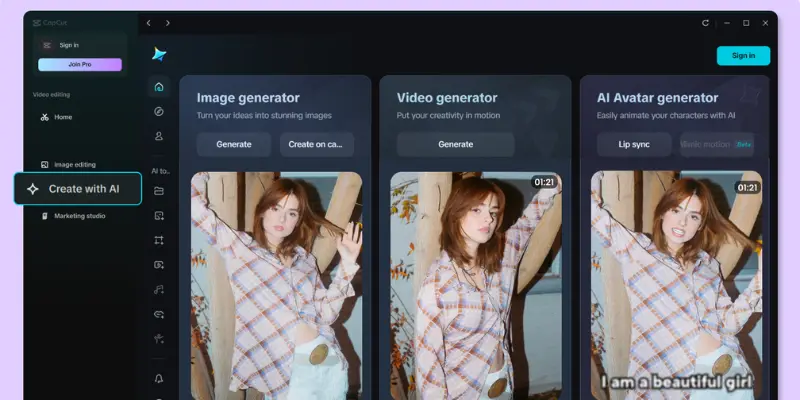Open the home icon in the AI sidebar
This screenshot has height=400, width=800.
click(x=159, y=87)
